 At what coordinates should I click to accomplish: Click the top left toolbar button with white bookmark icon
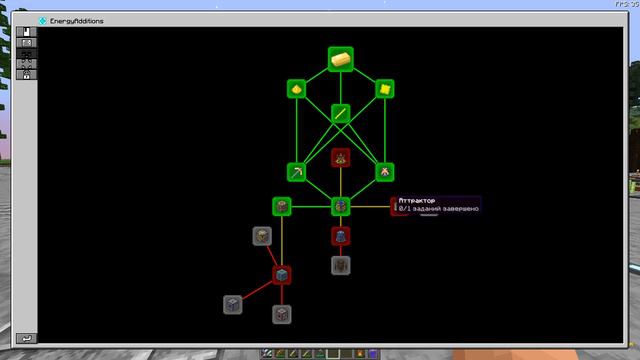(27, 32)
